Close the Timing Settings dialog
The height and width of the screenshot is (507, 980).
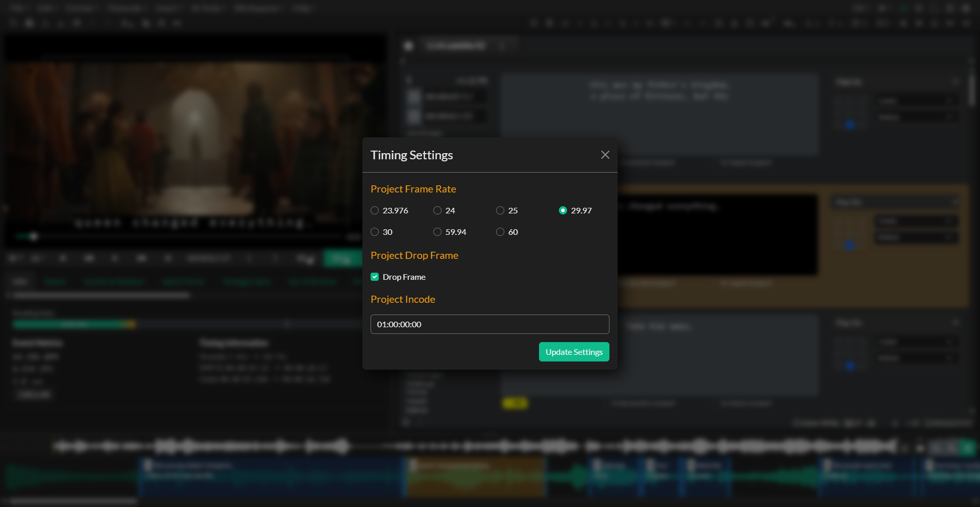(x=605, y=155)
